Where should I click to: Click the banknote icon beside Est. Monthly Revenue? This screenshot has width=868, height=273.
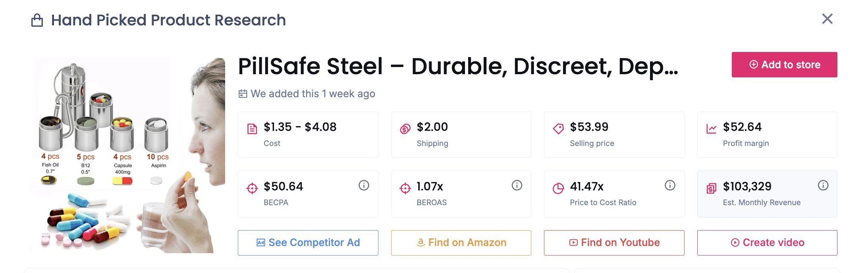[x=711, y=188]
